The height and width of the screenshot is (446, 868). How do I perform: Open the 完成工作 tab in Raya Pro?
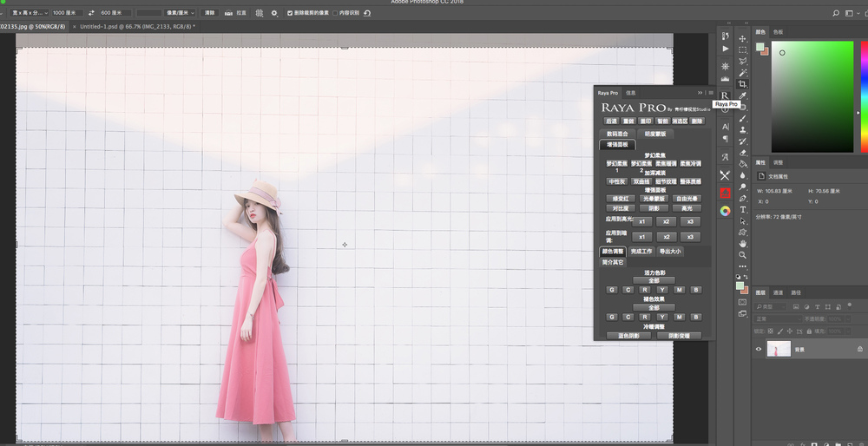click(x=641, y=252)
